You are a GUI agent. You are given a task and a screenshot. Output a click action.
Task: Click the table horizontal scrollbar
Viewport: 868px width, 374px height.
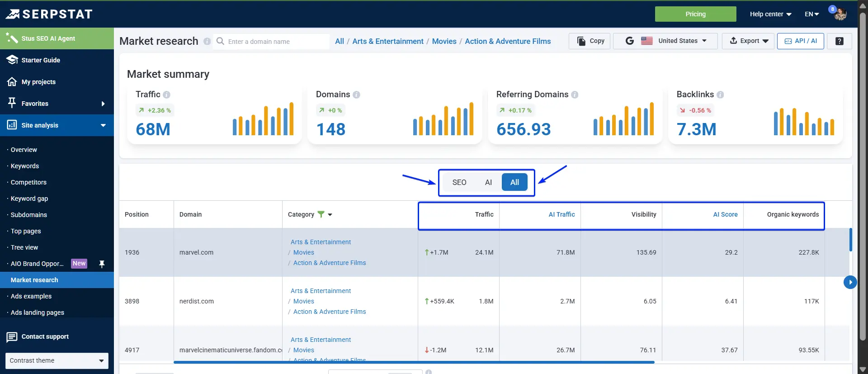414,362
